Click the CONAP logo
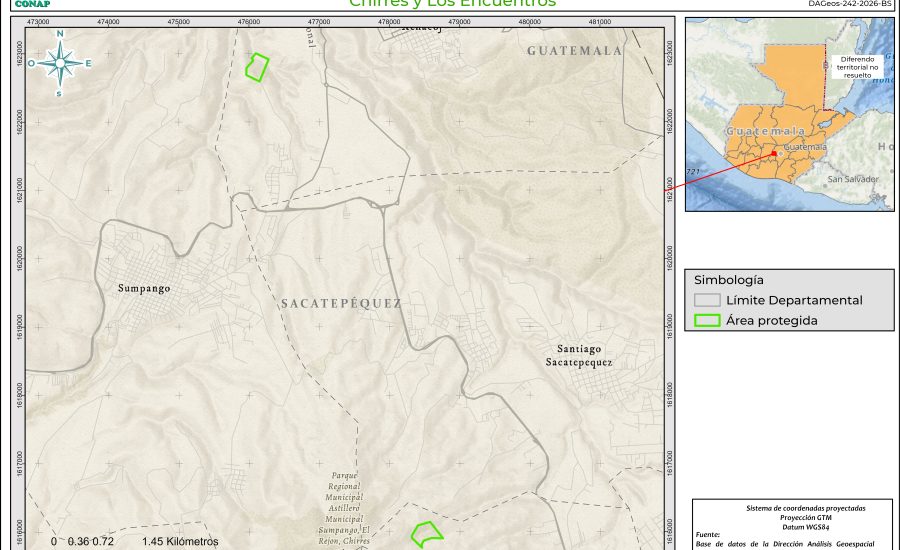Viewport: 900px width, 550px height. click(32, 4)
